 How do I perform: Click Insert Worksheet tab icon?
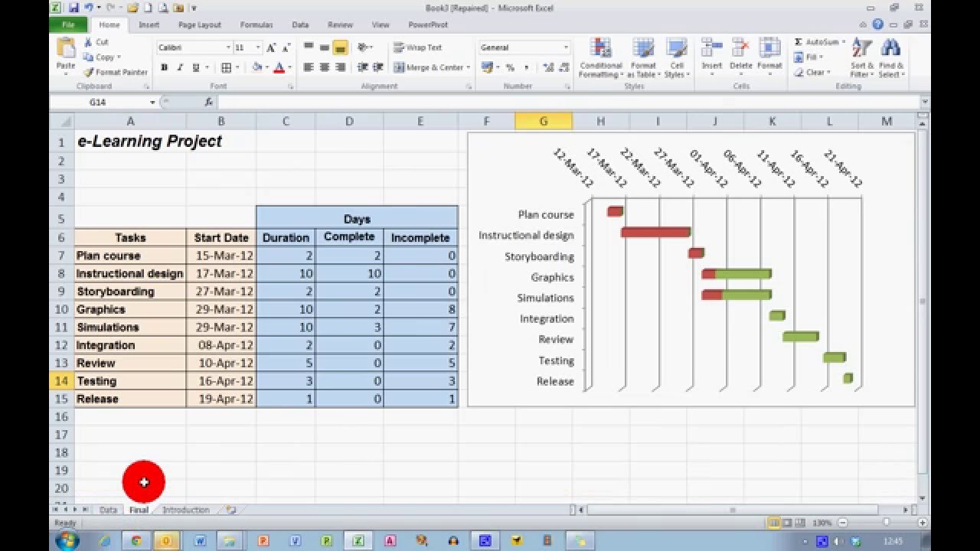tap(230, 510)
